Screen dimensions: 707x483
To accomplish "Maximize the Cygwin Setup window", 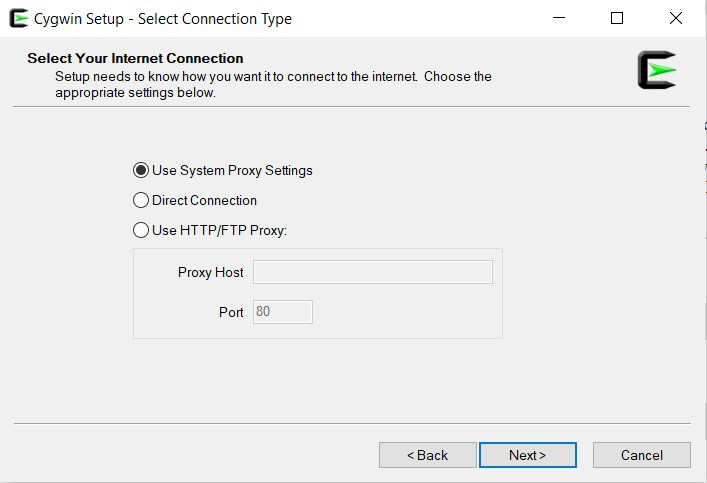I will coord(617,18).
